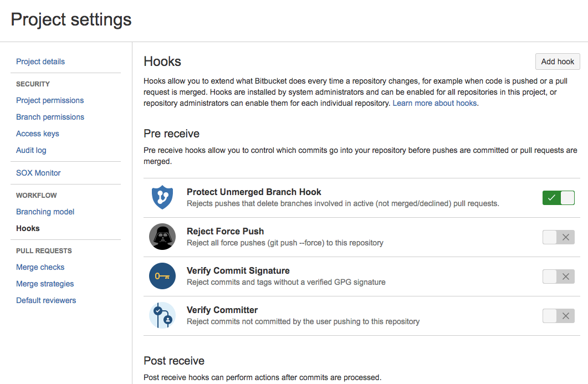
Task: Click the Darth Vader Reject Force Push icon
Action: coord(162,237)
